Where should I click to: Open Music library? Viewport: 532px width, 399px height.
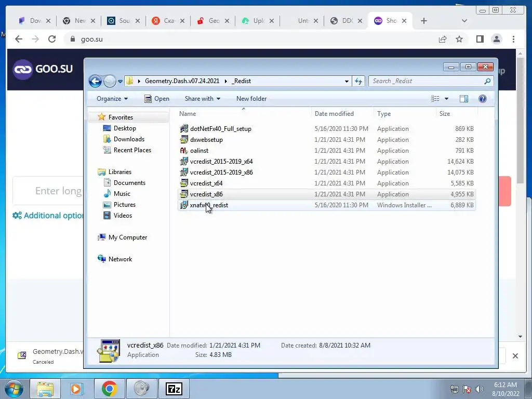[x=122, y=193]
